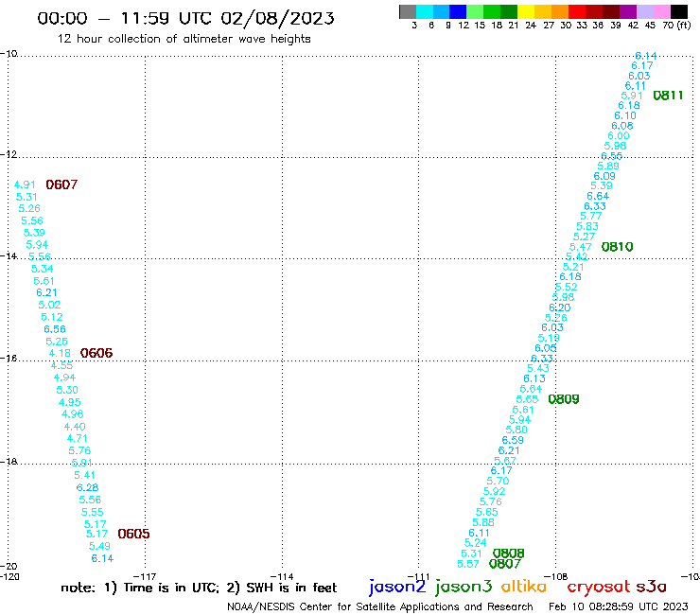
Task: Click the wave height value '5.77'
Action: 591,216
